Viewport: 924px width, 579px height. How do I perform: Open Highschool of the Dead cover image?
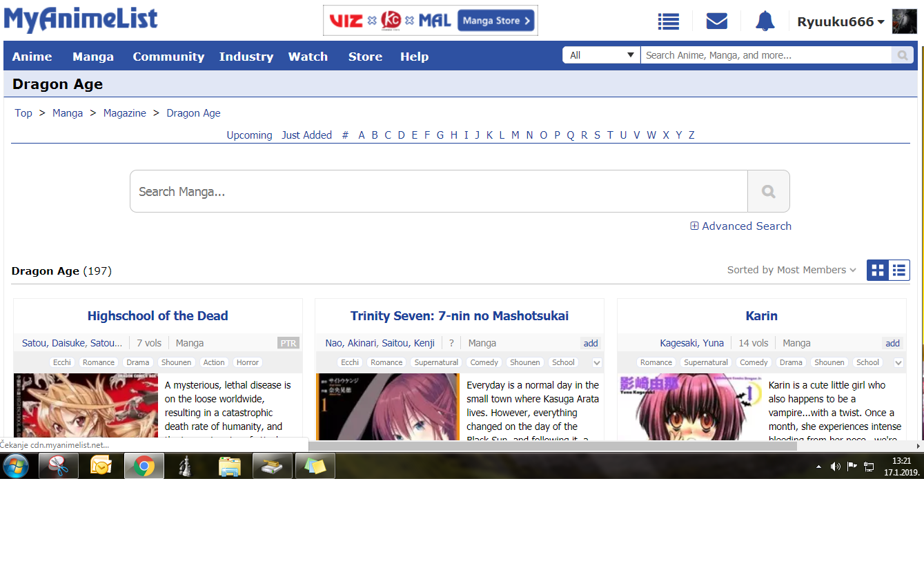(x=86, y=407)
